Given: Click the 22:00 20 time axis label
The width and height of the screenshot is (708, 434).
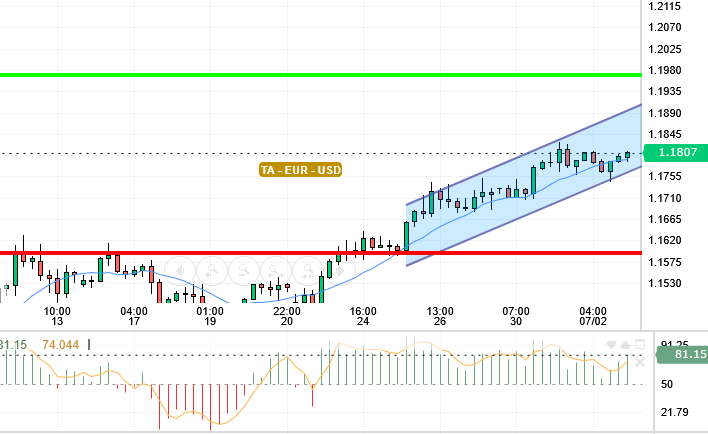Looking at the screenshot, I should tap(287, 316).
